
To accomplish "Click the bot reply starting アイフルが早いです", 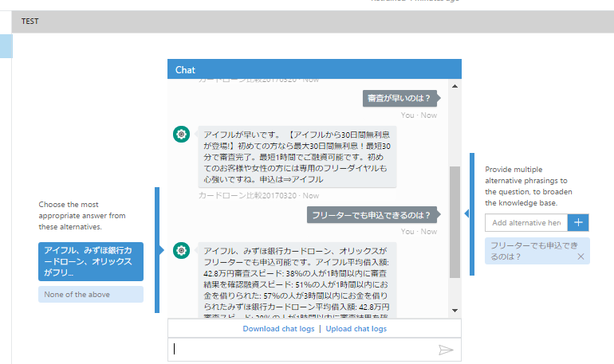I will 297,157.
